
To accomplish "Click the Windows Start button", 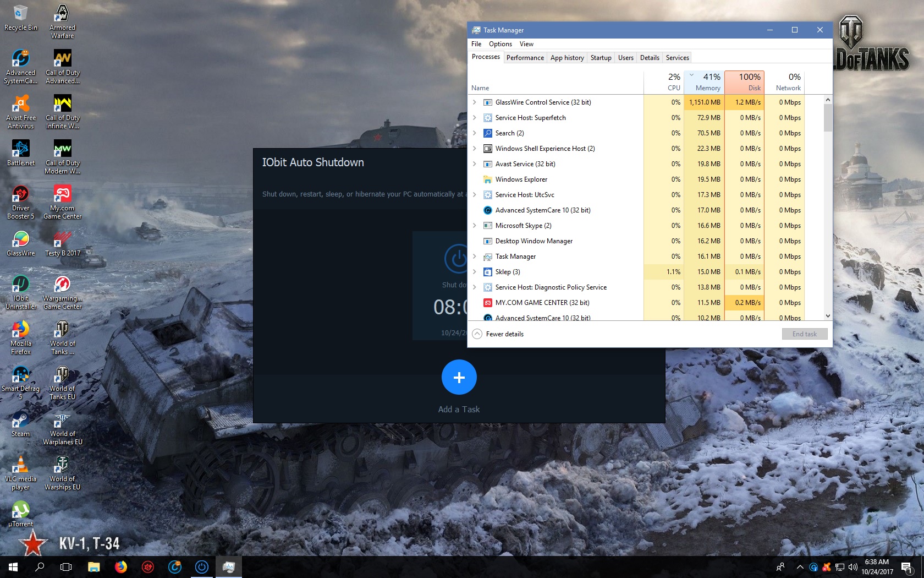I will [x=13, y=567].
